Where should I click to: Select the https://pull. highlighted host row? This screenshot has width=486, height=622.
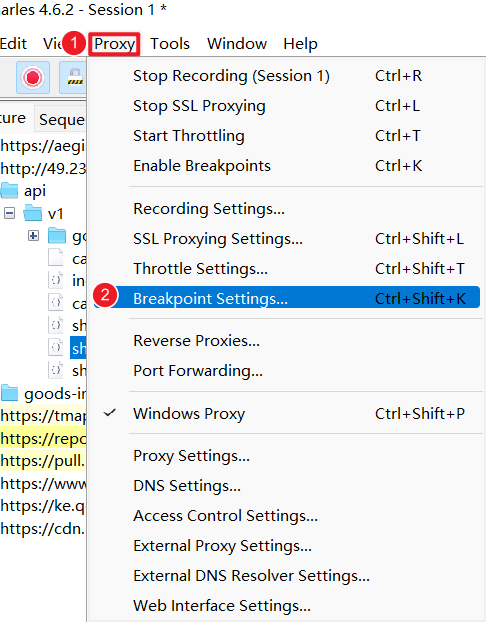tap(43, 461)
